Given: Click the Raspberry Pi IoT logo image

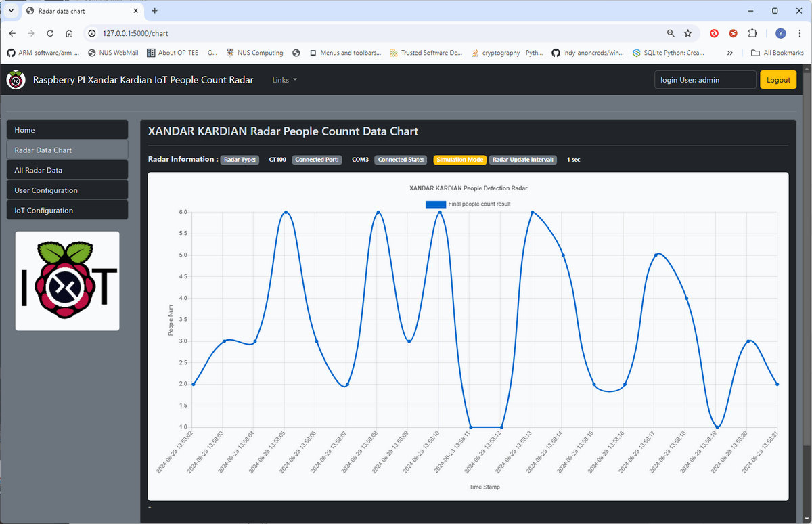Looking at the screenshot, I should point(68,281).
